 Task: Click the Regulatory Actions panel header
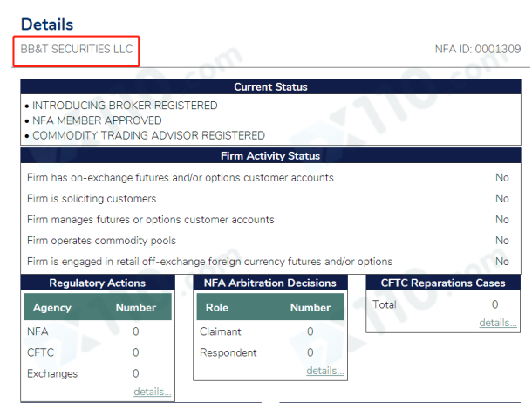pos(98,283)
